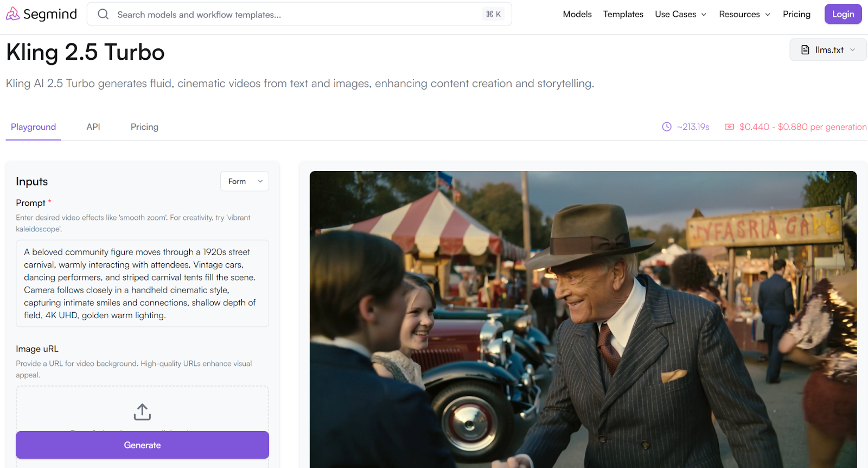Click the Segmind logo icon
Image resolution: width=868 pixels, height=468 pixels.
[12, 14]
